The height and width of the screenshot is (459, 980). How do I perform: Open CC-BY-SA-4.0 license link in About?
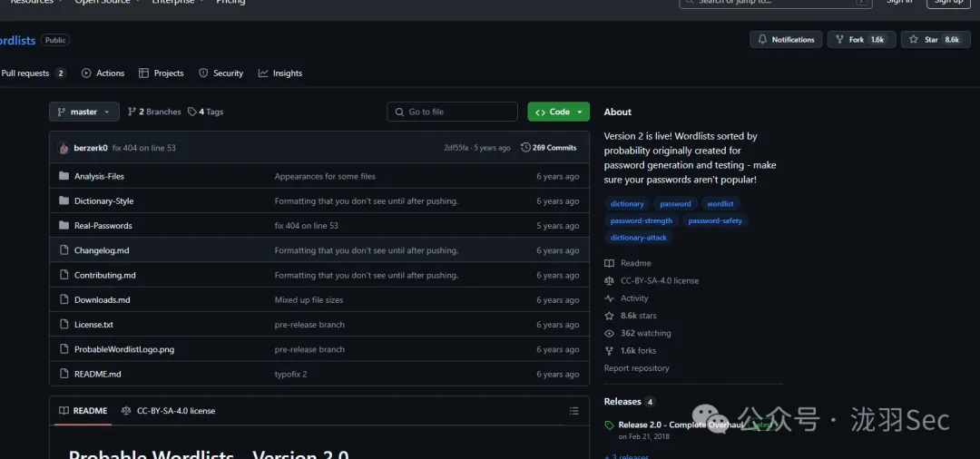pyautogui.click(x=652, y=281)
